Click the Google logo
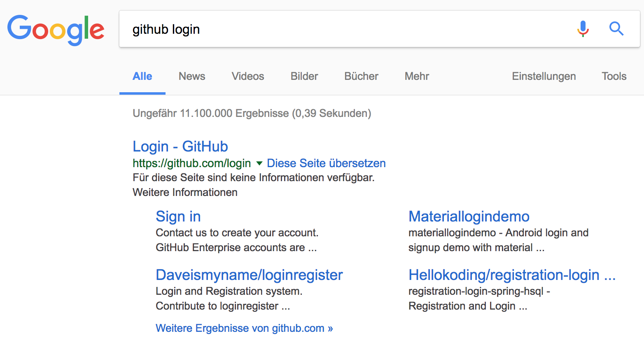 coord(56,29)
